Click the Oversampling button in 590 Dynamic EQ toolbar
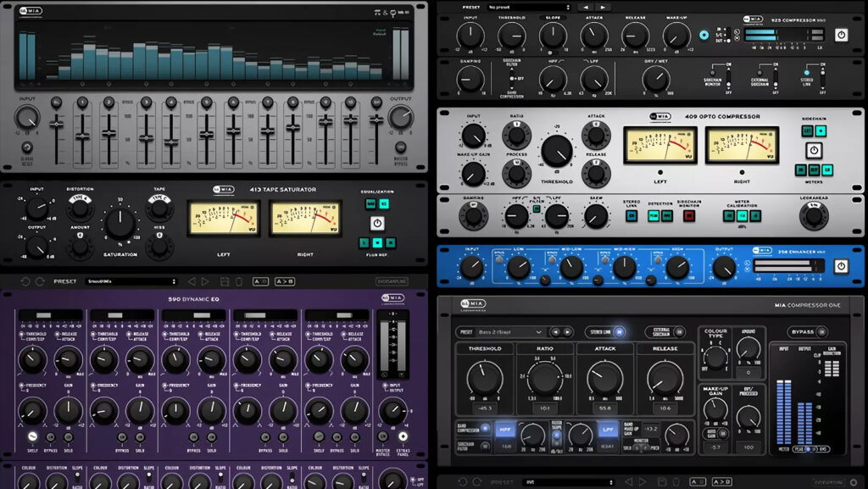This screenshot has width=868, height=489. tap(392, 281)
